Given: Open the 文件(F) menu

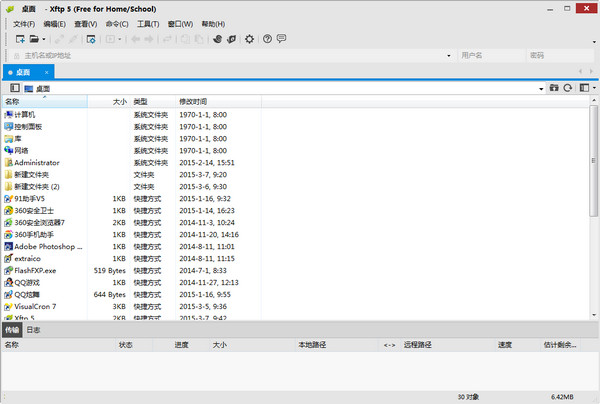Looking at the screenshot, I should coord(23,23).
